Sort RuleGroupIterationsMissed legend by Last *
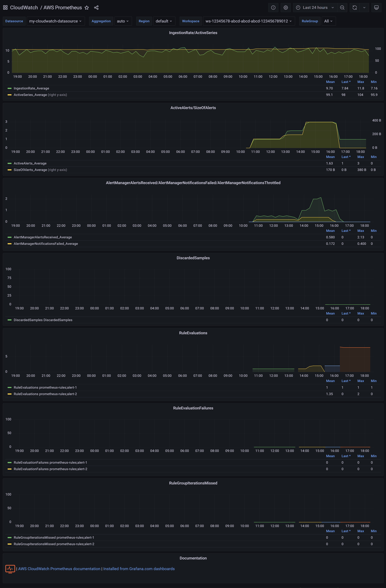Image resolution: width=386 pixels, height=588 pixels. click(346, 531)
